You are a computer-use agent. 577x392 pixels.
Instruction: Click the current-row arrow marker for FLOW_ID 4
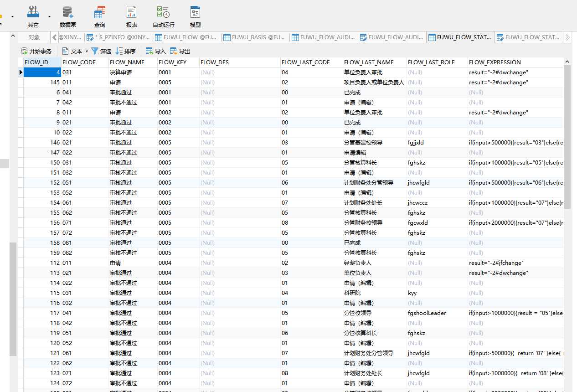21,72
